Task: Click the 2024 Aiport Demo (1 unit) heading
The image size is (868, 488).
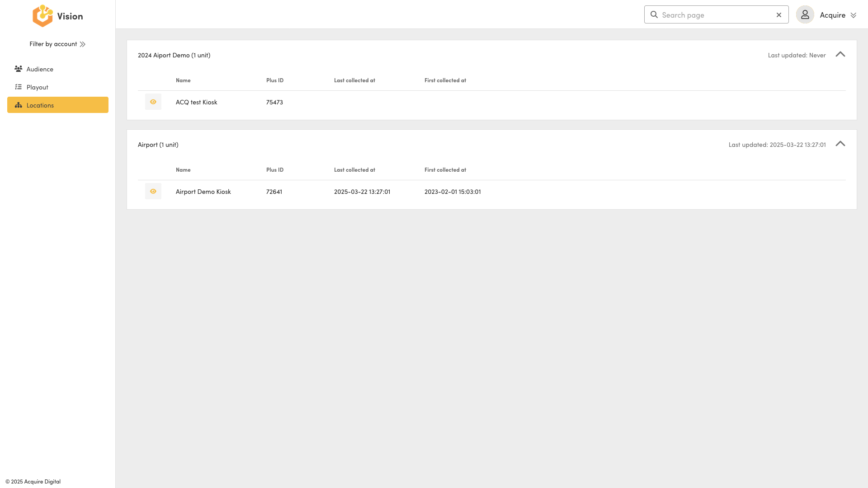Action: point(174,55)
